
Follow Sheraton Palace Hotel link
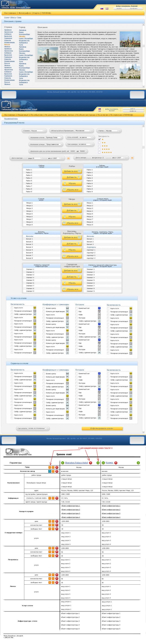(76, 463)
